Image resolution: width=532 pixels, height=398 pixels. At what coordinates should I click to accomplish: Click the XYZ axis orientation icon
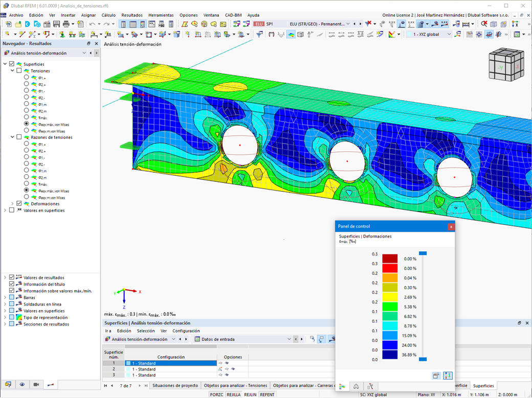point(516,24)
